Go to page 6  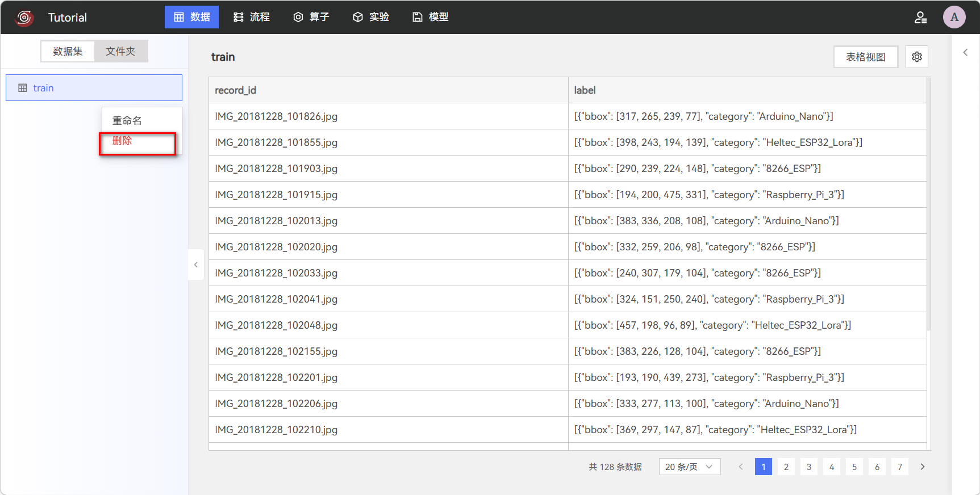pyautogui.click(x=877, y=467)
